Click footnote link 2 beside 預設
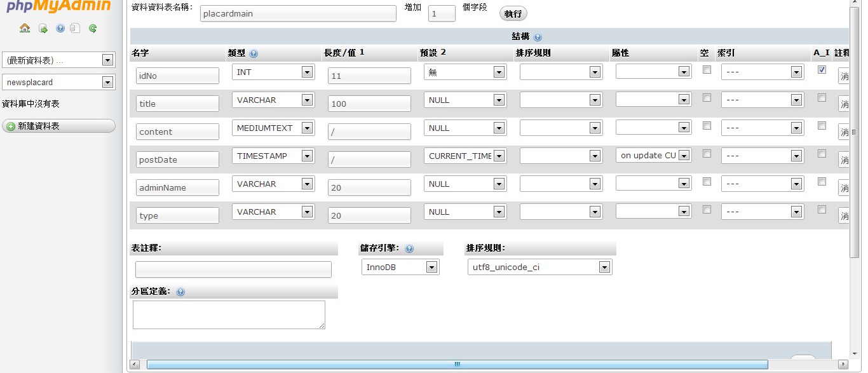Image resolution: width=868 pixels, height=373 pixels. (x=444, y=52)
